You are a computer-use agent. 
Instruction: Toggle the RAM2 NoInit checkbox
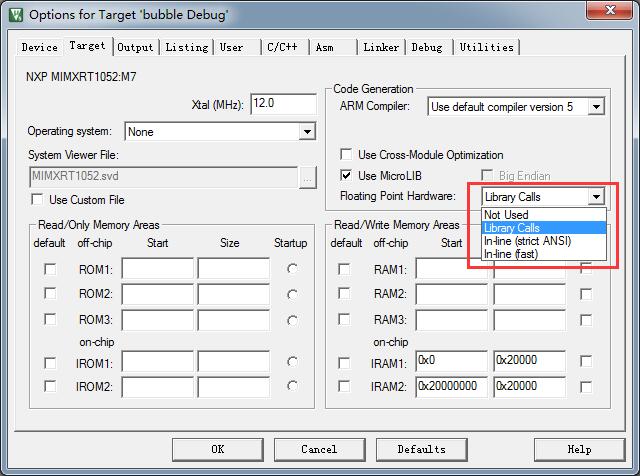[586, 294]
